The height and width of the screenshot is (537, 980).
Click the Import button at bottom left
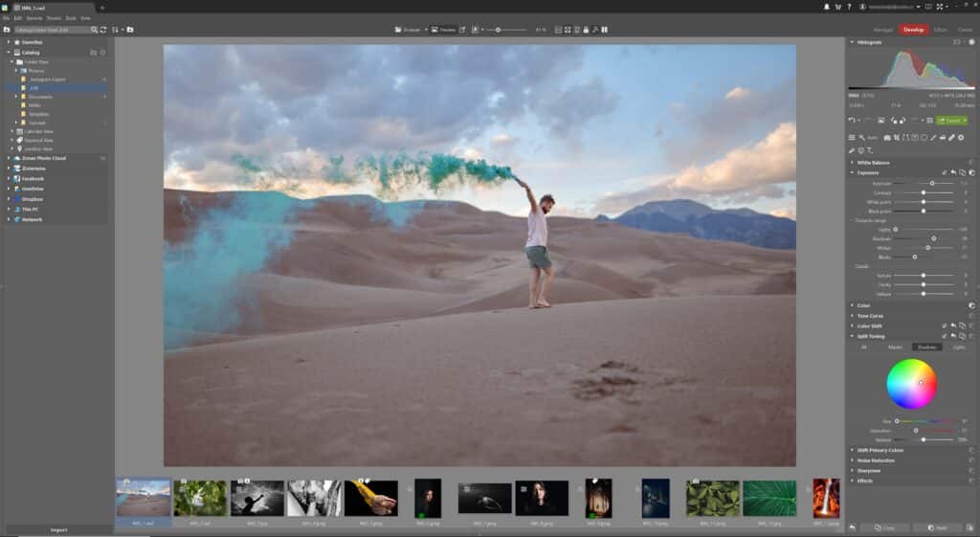[58, 529]
